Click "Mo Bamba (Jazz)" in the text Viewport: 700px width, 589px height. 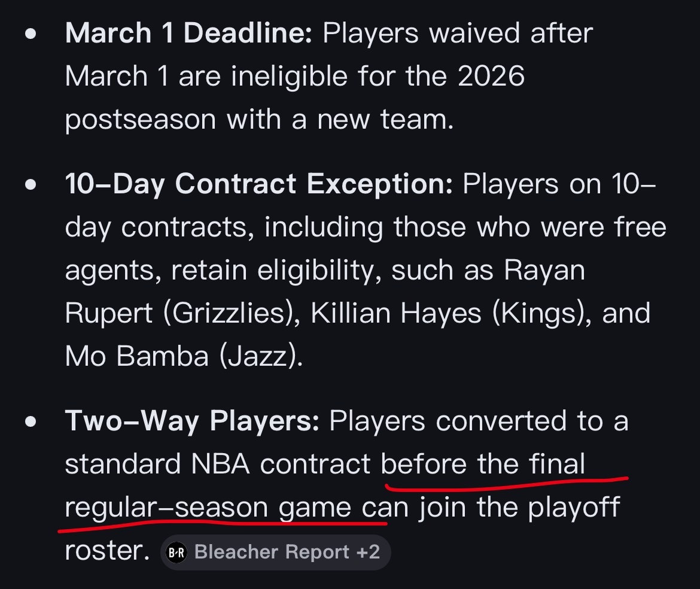click(183, 357)
